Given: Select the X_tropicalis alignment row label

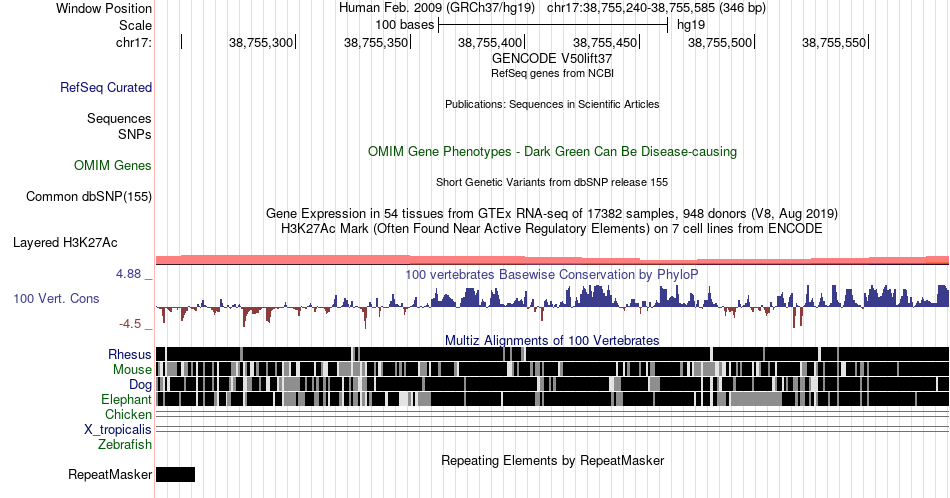Looking at the screenshot, I should 118,429.
